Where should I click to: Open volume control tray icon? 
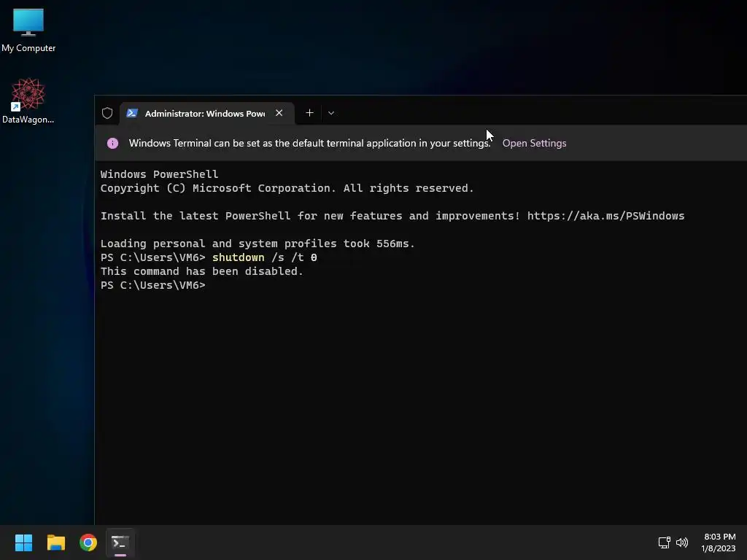tap(682, 542)
